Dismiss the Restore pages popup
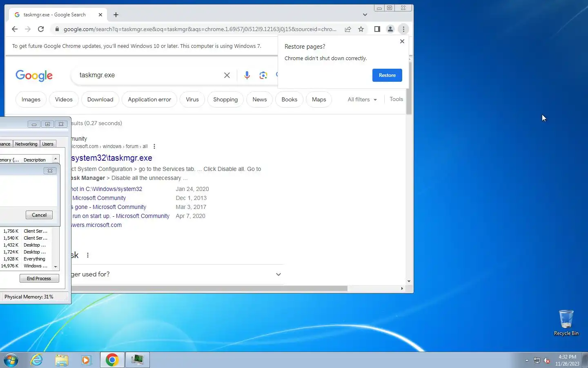The width and height of the screenshot is (588, 368). [x=402, y=41]
